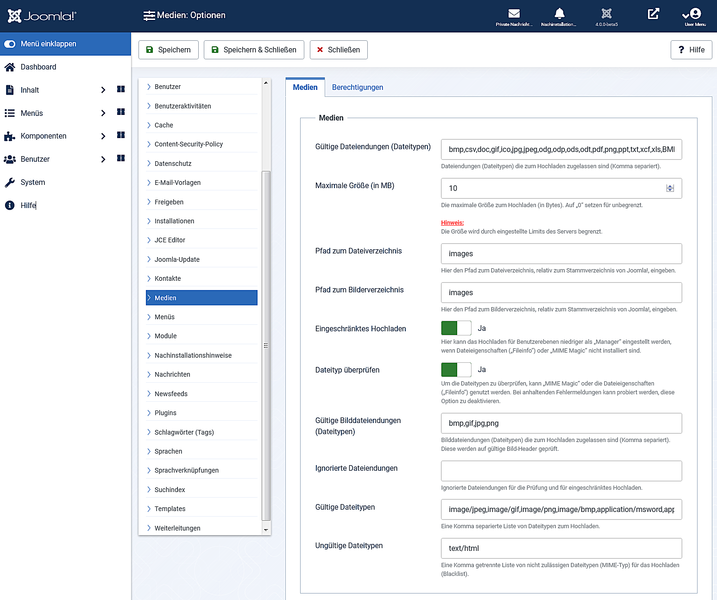Open the notifications bell icon

559,14
